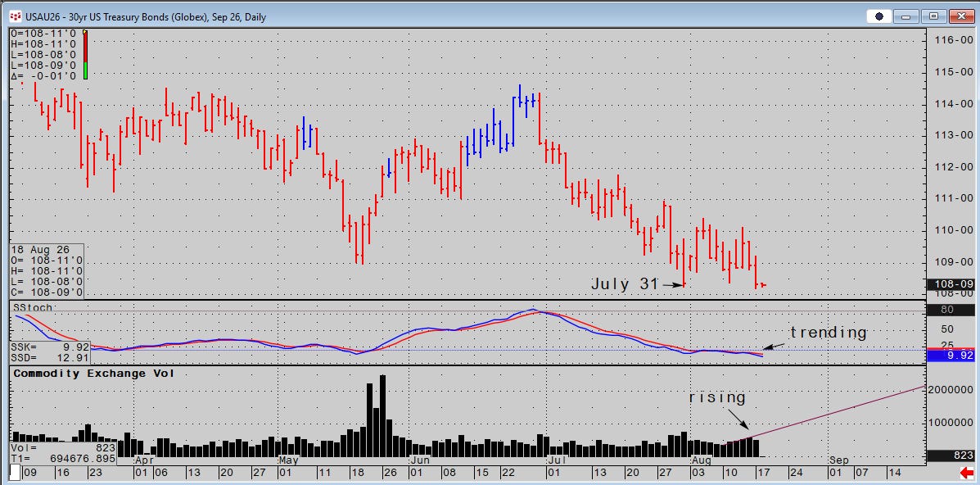
Task: Select the 110-00 price scale label
Action: point(955,229)
